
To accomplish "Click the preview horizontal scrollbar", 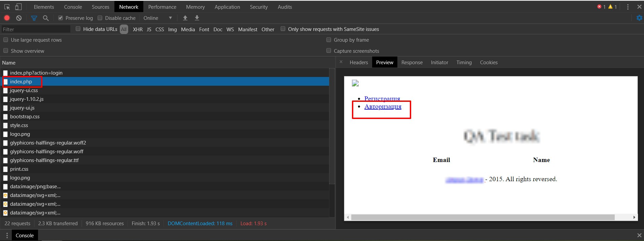I will click(483, 217).
